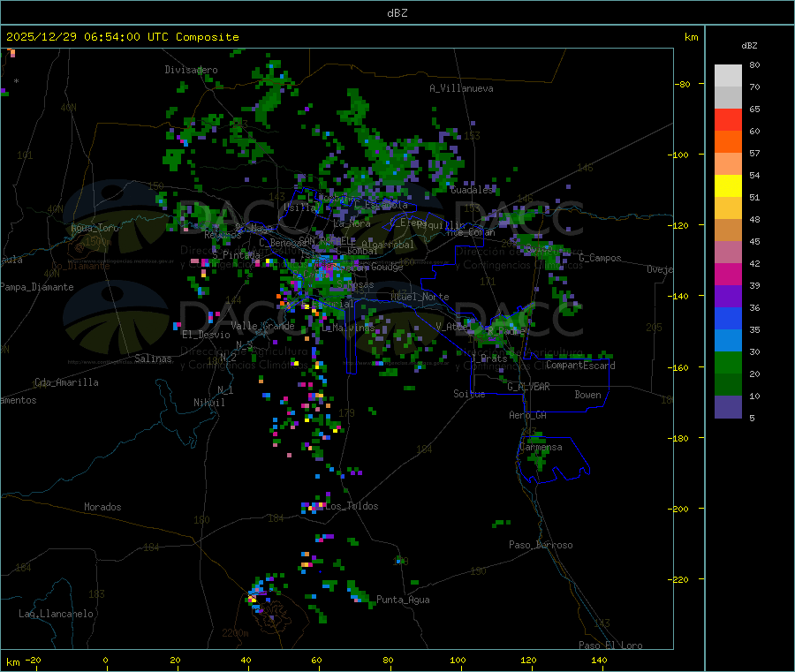795x672 pixels.
Task: Click the orange 57 dBZ legend swatch
Action: point(728,142)
